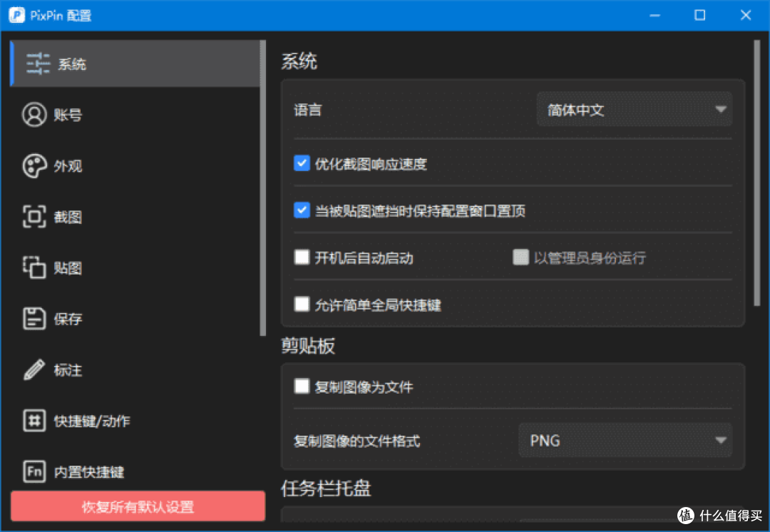Click the 保存 floppy disk icon
770x532 pixels.
tap(34, 319)
